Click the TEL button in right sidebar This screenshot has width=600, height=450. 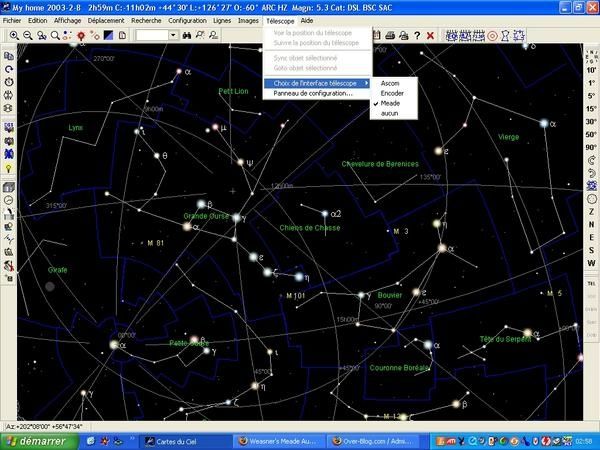point(592,284)
